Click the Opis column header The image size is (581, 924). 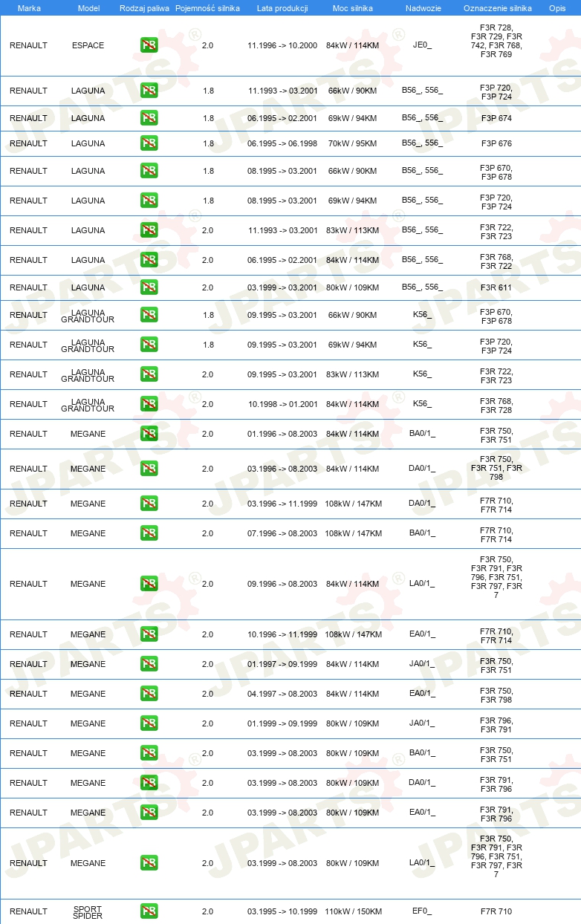(x=556, y=8)
